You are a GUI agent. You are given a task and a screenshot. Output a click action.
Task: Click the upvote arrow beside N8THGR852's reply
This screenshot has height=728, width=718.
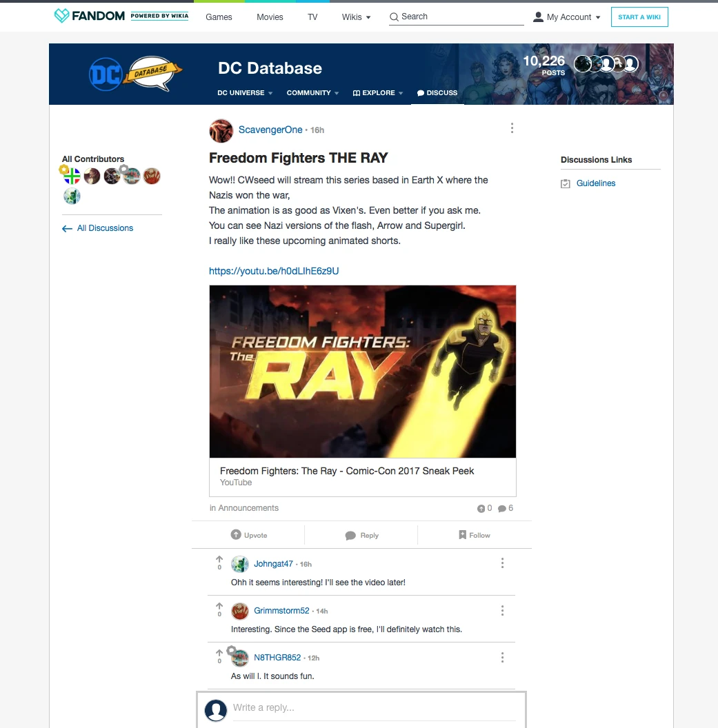(x=219, y=654)
